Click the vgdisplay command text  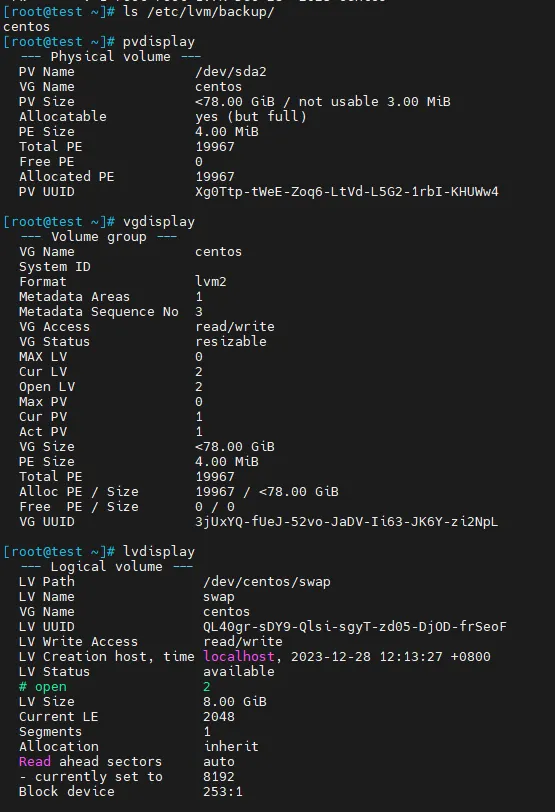coord(159,222)
